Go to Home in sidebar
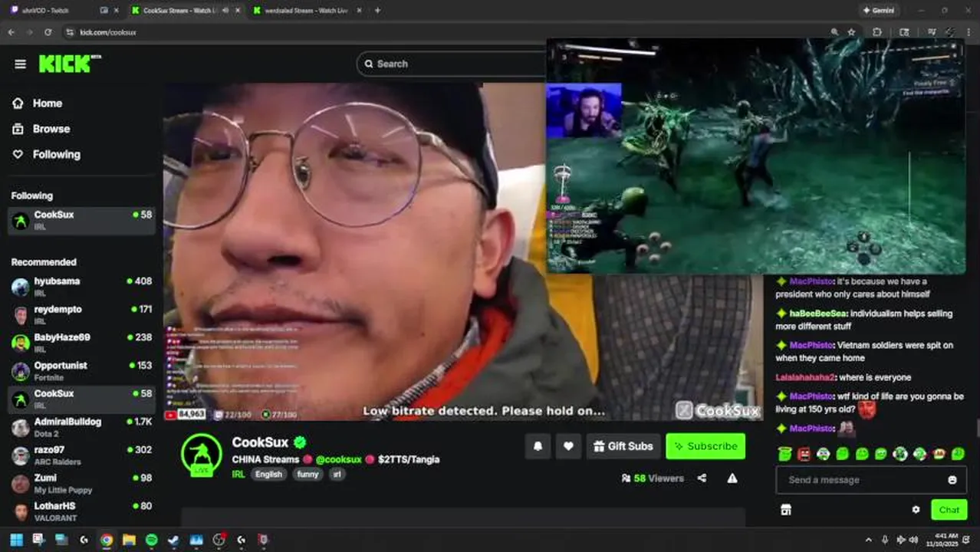Image resolution: width=980 pixels, height=552 pixels. (48, 103)
